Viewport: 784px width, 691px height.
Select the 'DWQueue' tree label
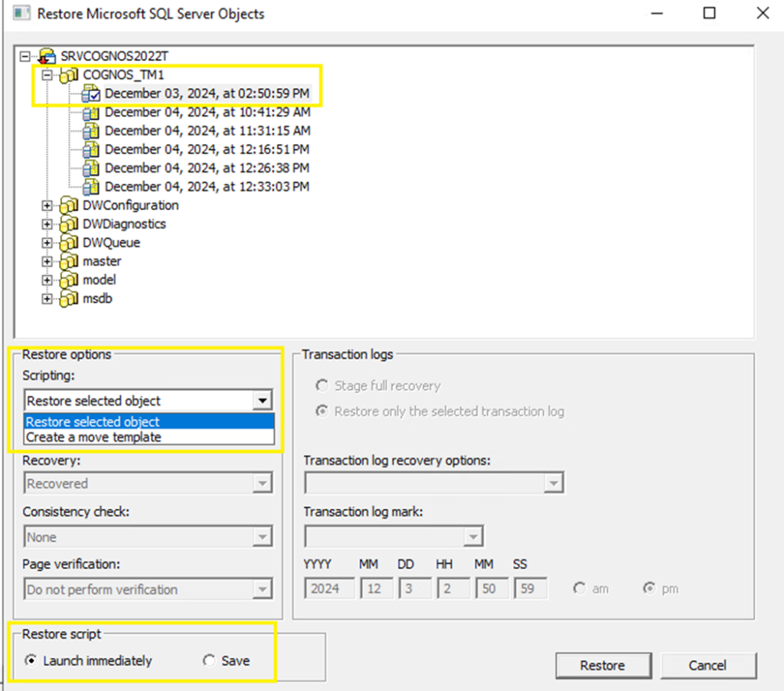pyautogui.click(x=112, y=243)
